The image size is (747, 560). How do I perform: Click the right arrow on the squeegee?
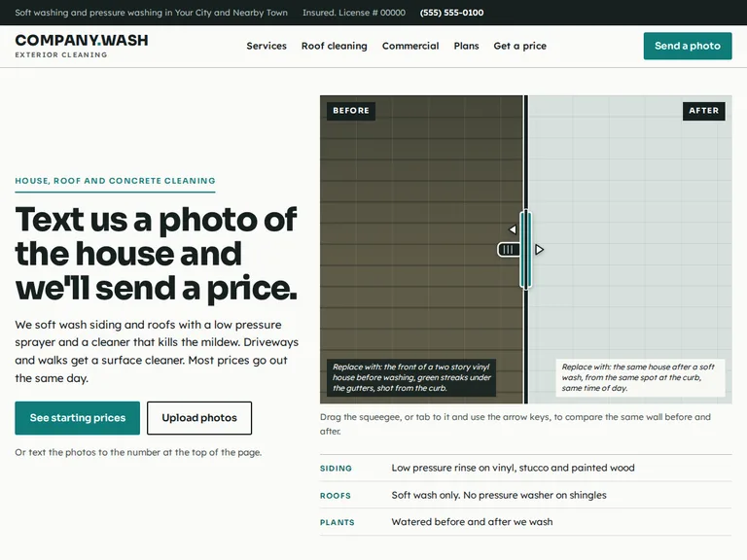pos(539,250)
